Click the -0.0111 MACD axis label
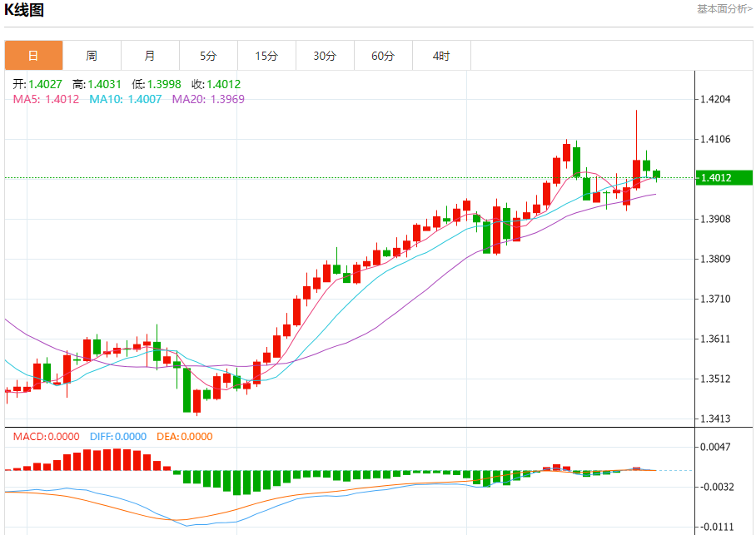 [x=717, y=528]
